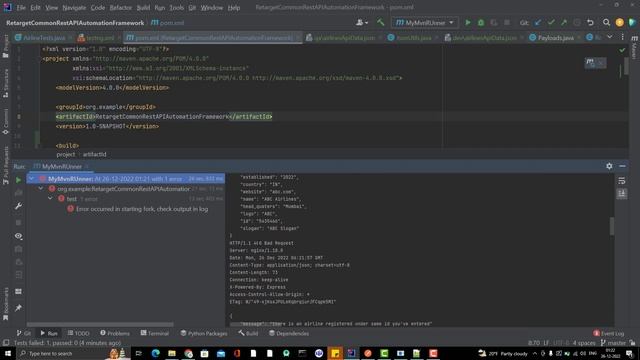Pin the Run tab with pin icon
Viewport: 640px width, 360px height.
pyautogui.click(x=18, y=308)
